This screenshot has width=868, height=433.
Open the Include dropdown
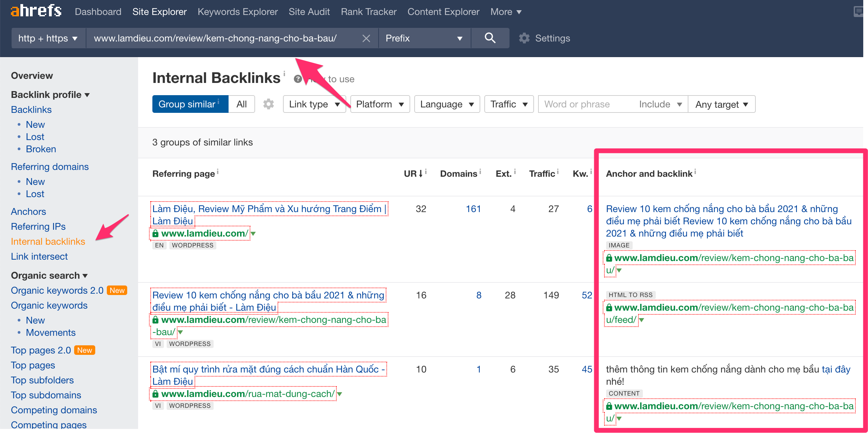[x=661, y=104]
